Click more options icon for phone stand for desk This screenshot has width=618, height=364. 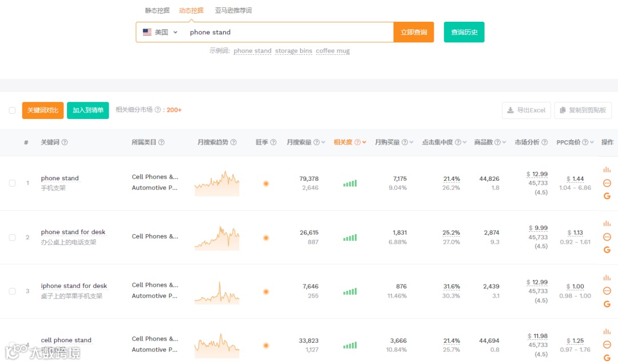coord(607,237)
